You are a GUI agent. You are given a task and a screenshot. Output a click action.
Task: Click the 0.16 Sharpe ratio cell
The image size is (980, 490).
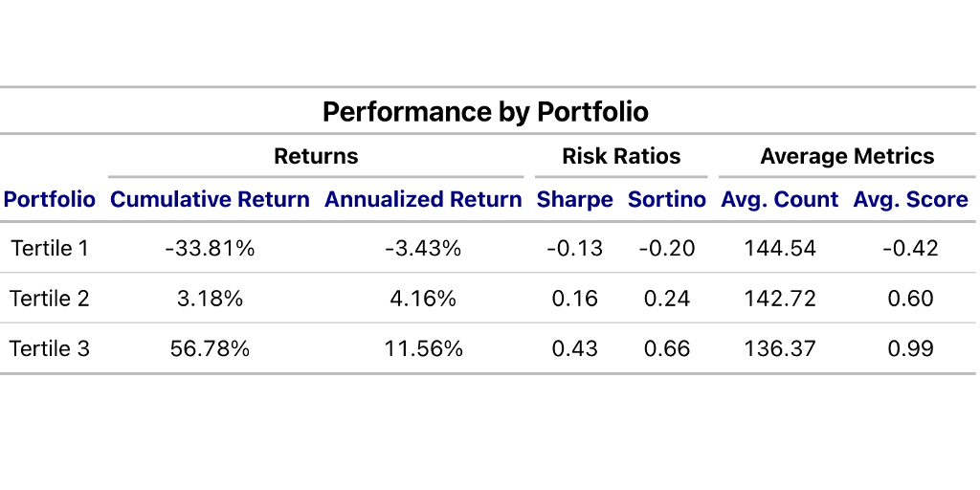pos(574,299)
